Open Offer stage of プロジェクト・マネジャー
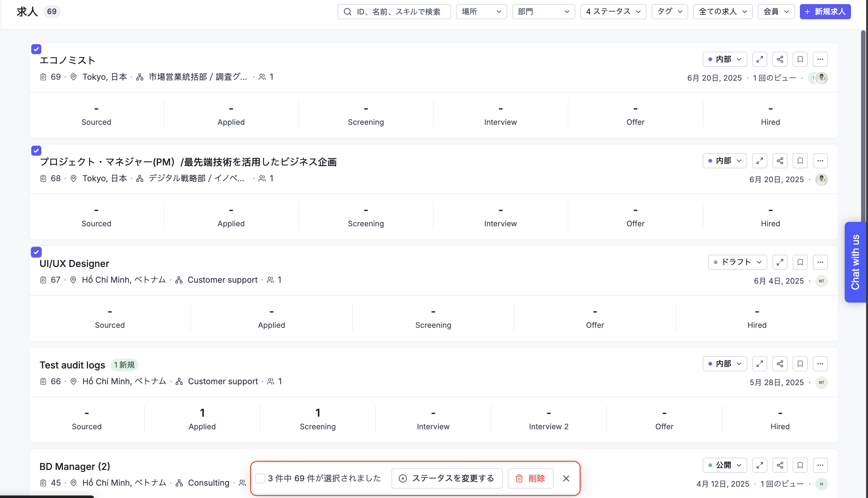 point(635,216)
